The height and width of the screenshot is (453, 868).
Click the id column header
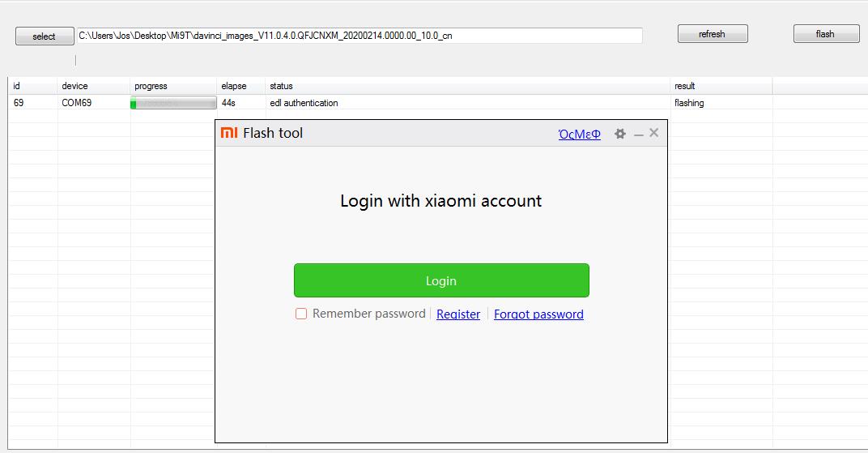(32, 86)
